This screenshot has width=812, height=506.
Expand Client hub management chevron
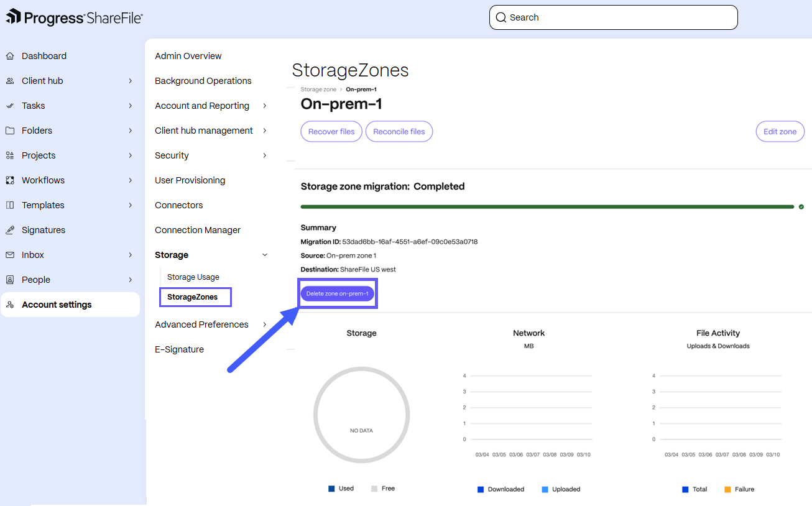pyautogui.click(x=265, y=131)
